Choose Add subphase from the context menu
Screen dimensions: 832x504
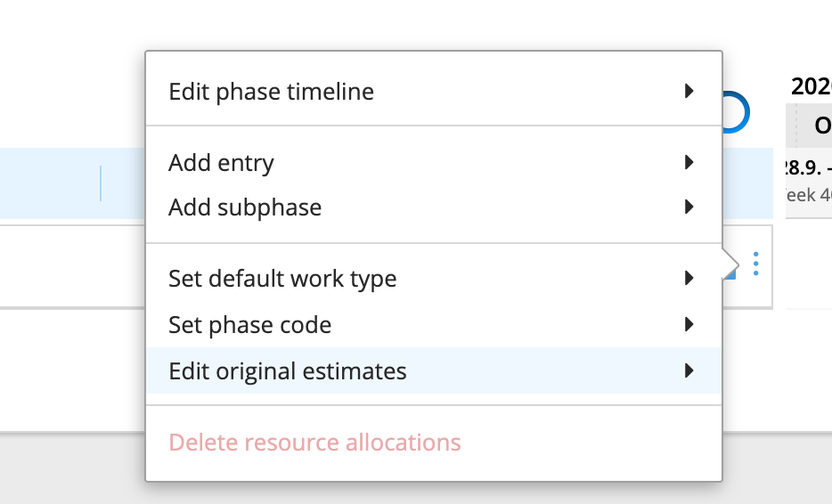(x=245, y=208)
